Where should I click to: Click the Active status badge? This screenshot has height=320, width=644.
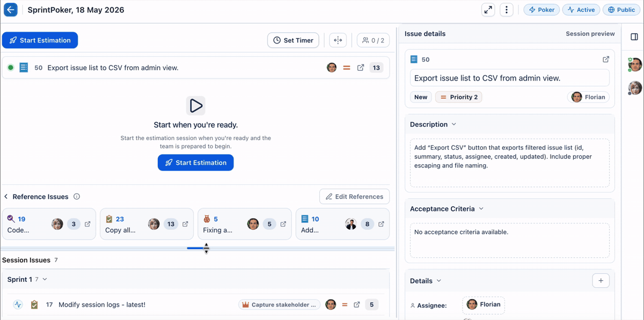pyautogui.click(x=581, y=10)
